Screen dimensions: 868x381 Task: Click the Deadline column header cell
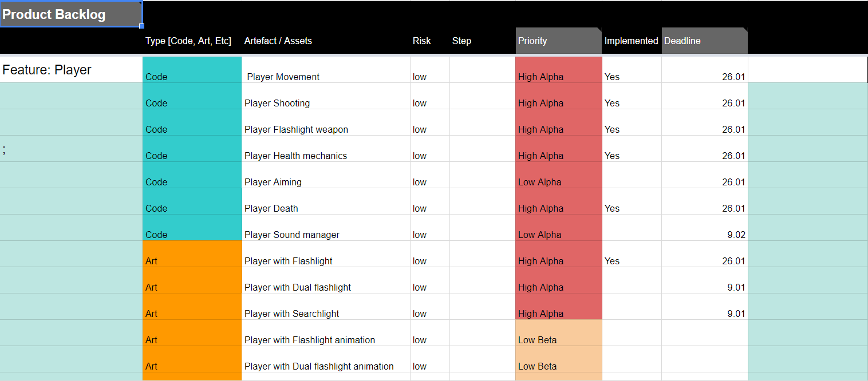pyautogui.click(x=704, y=41)
